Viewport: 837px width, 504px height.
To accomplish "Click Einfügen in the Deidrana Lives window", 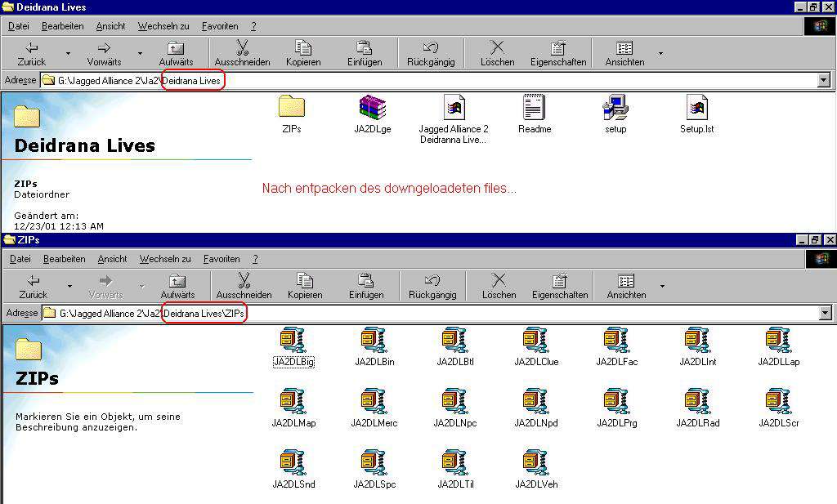I will click(x=365, y=54).
